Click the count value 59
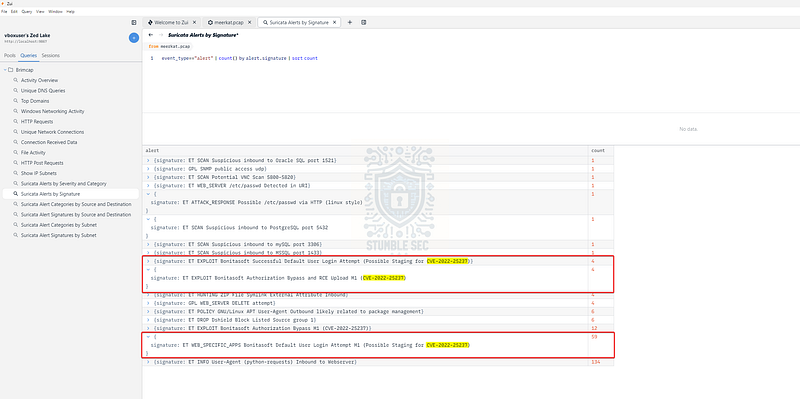 point(594,337)
